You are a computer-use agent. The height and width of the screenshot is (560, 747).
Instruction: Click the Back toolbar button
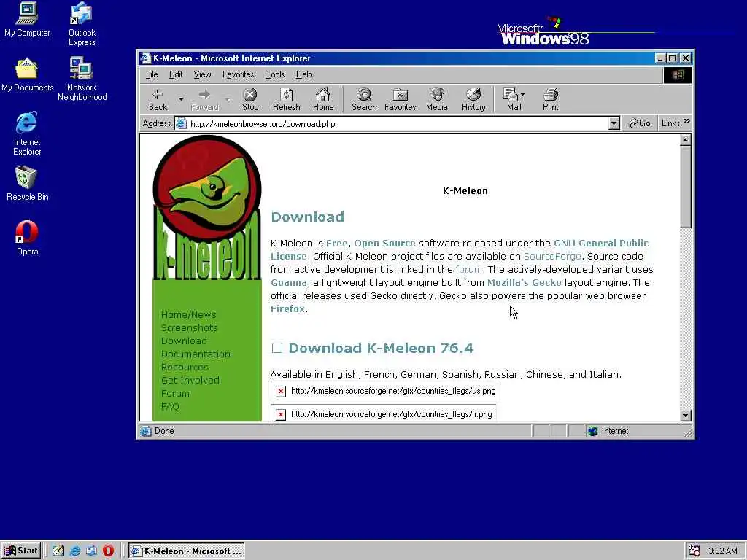click(158, 99)
